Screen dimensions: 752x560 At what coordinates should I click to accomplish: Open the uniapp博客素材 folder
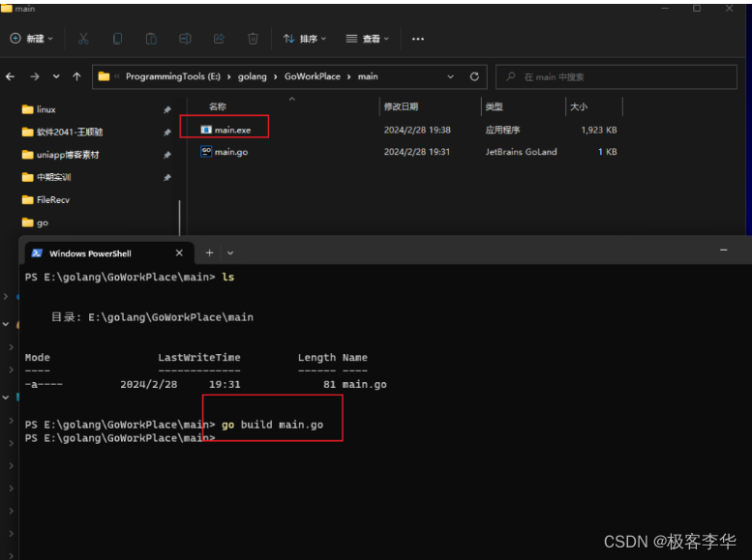coord(60,155)
